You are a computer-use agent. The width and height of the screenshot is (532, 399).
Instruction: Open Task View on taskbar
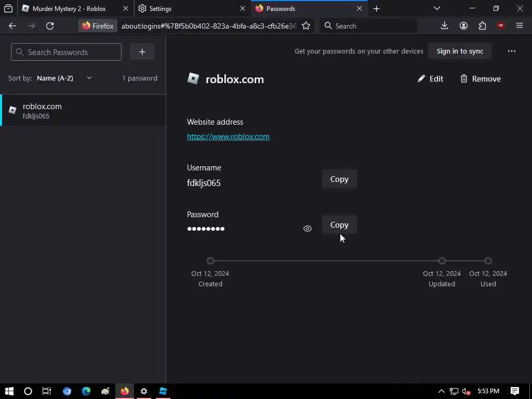pyautogui.click(x=47, y=391)
